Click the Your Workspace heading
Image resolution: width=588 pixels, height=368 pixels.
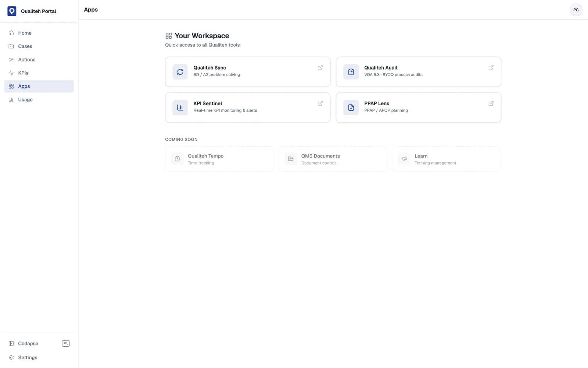click(202, 36)
